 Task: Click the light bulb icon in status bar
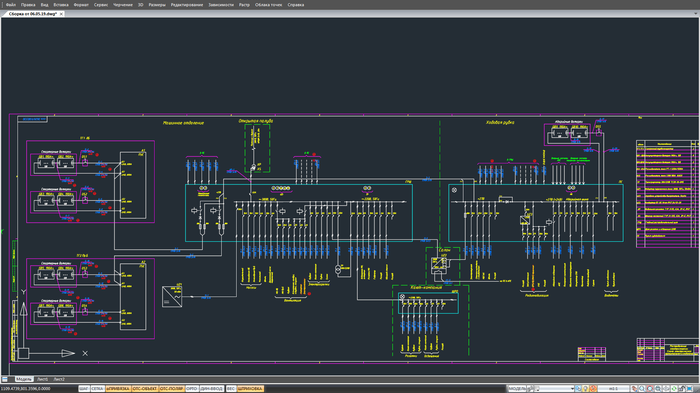585,389
